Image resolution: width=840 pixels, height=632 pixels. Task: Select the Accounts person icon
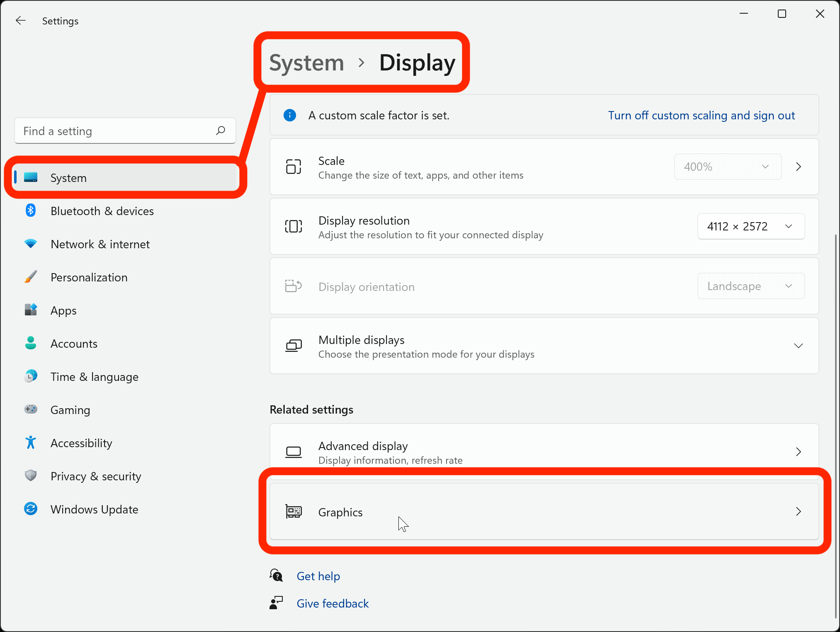point(31,343)
